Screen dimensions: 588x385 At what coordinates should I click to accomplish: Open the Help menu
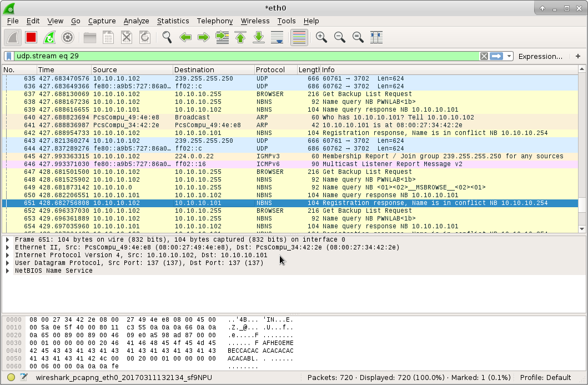(x=311, y=21)
